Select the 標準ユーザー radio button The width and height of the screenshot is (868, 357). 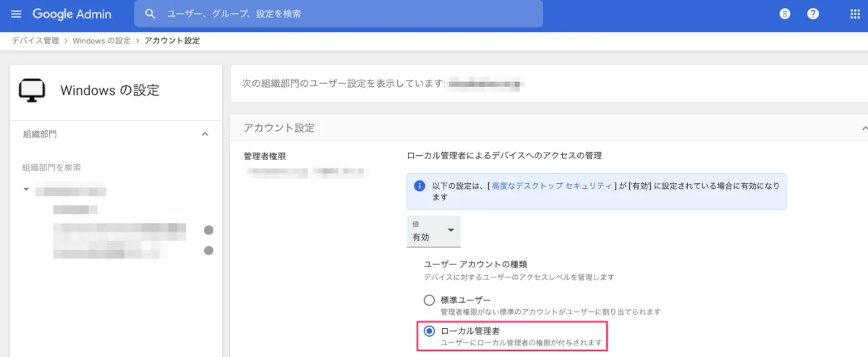tap(429, 300)
